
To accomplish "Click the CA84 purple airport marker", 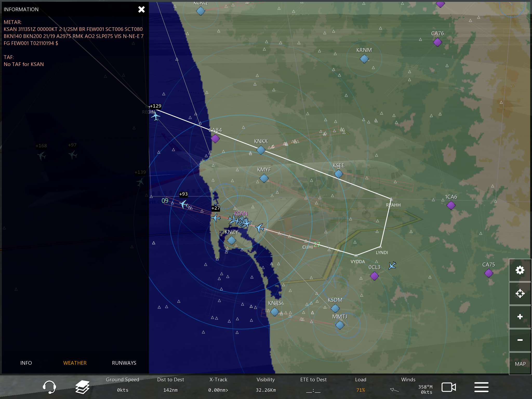I will click(x=215, y=138).
